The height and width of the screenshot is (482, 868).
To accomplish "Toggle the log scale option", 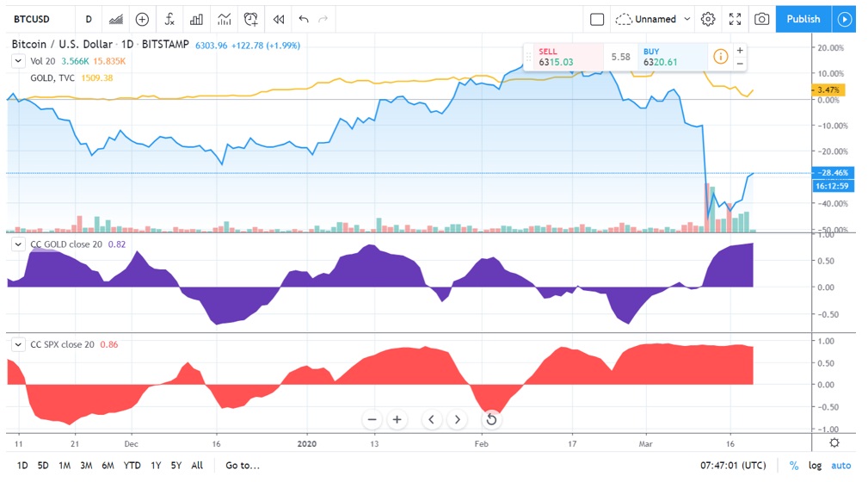I will 815,466.
